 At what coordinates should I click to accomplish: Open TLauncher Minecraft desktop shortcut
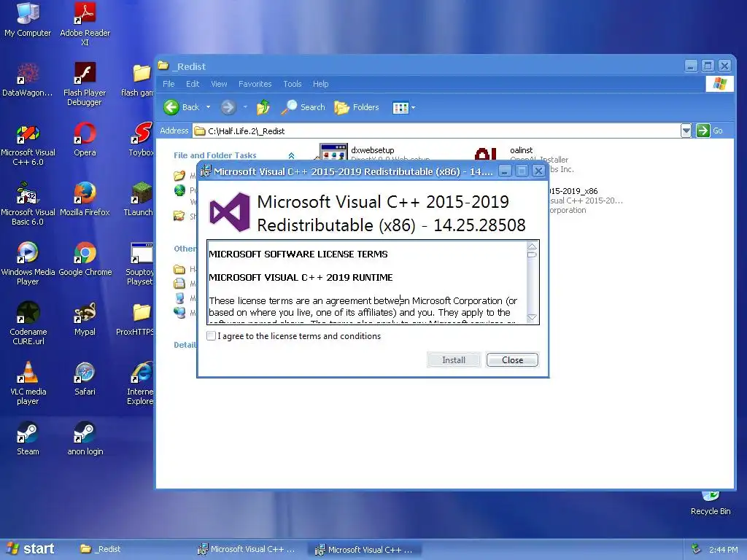tap(138, 200)
